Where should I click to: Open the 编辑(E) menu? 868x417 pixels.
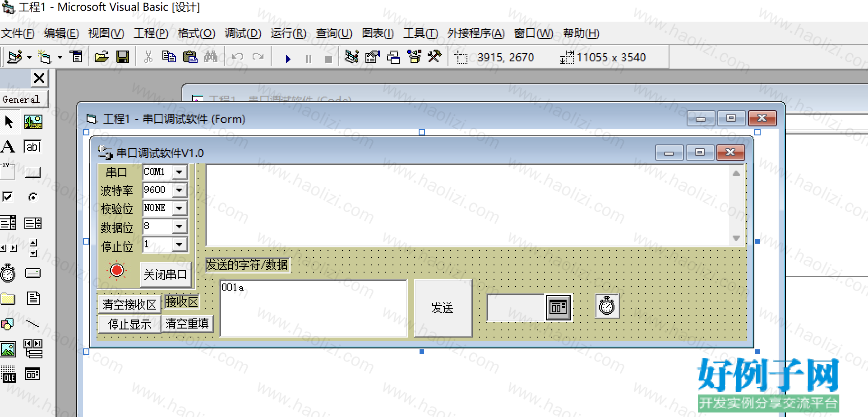pos(61,33)
